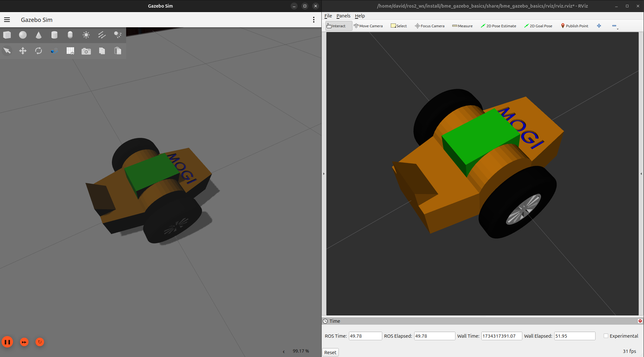The width and height of the screenshot is (644, 357).
Task: Open Gazebo three-dot options menu
Action: pyautogui.click(x=314, y=20)
